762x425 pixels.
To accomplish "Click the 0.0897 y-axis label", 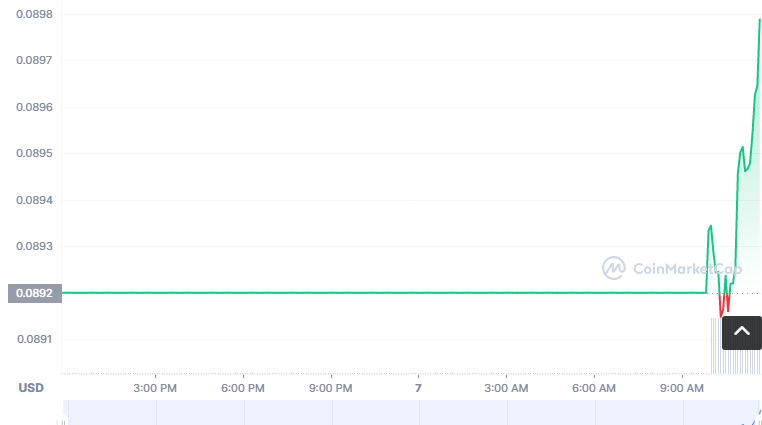I will point(35,60).
